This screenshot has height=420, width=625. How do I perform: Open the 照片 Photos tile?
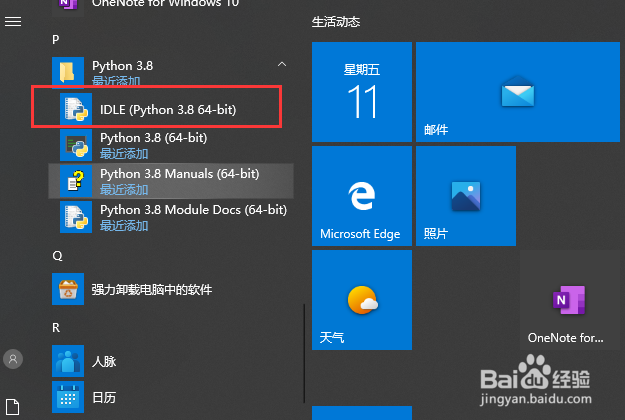(466, 196)
